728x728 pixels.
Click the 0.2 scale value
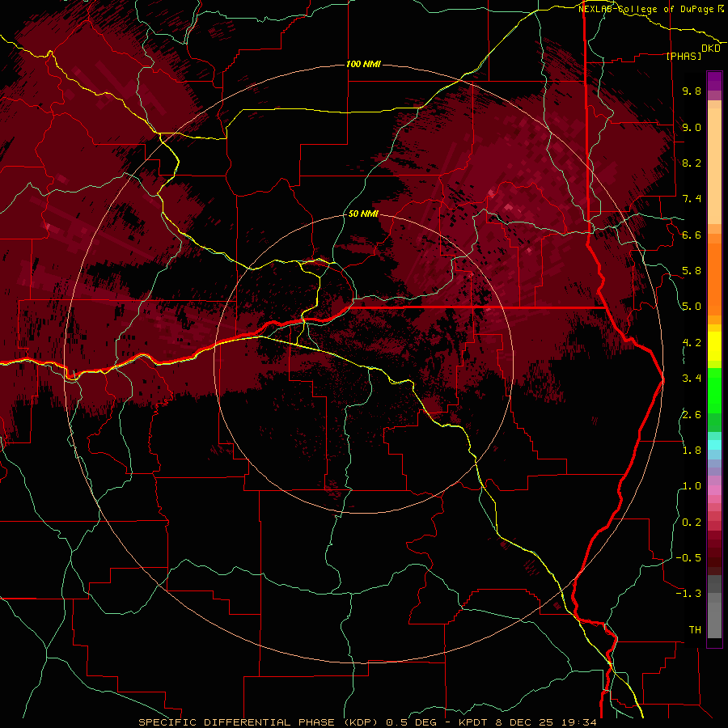[692, 523]
